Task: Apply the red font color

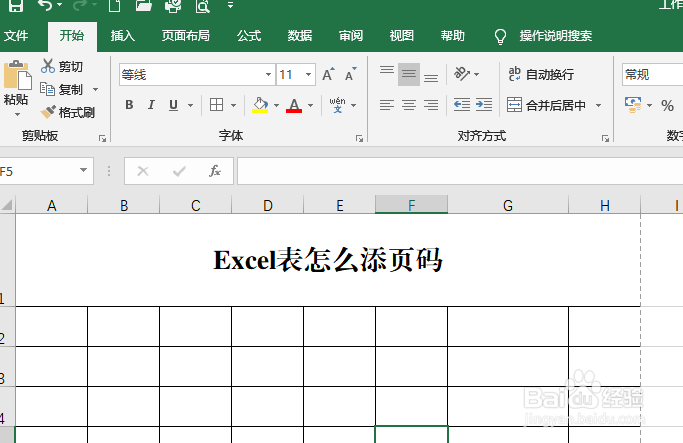Action: 294,105
